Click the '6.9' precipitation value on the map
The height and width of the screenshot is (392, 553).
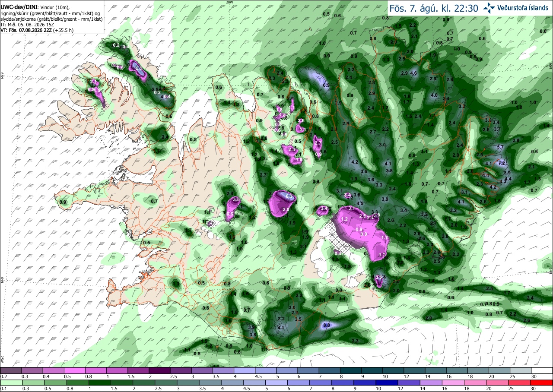pos(326,85)
